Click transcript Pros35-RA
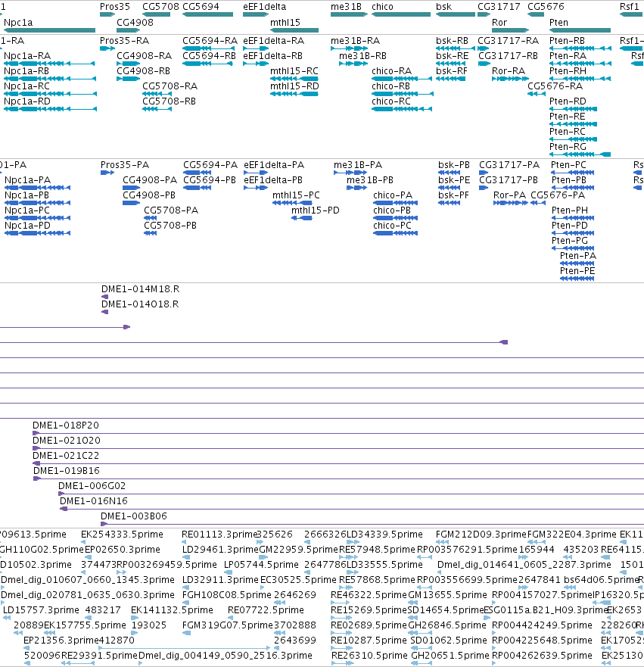Viewport: 644px width, 667px height. coord(125,41)
